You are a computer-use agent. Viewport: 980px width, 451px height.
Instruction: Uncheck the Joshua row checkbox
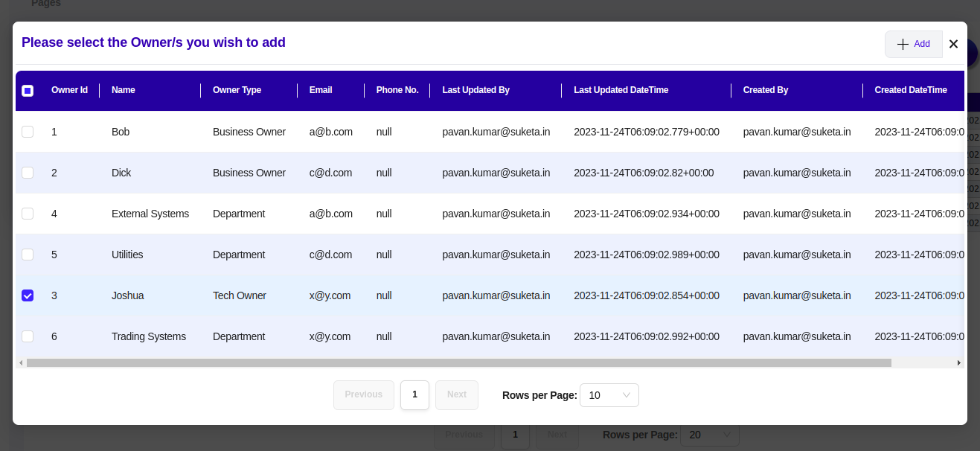point(28,295)
